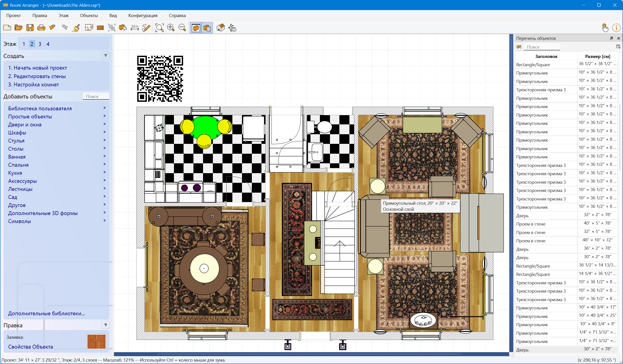Click the wood fill color swatch
623x364 pixels.
point(96,341)
